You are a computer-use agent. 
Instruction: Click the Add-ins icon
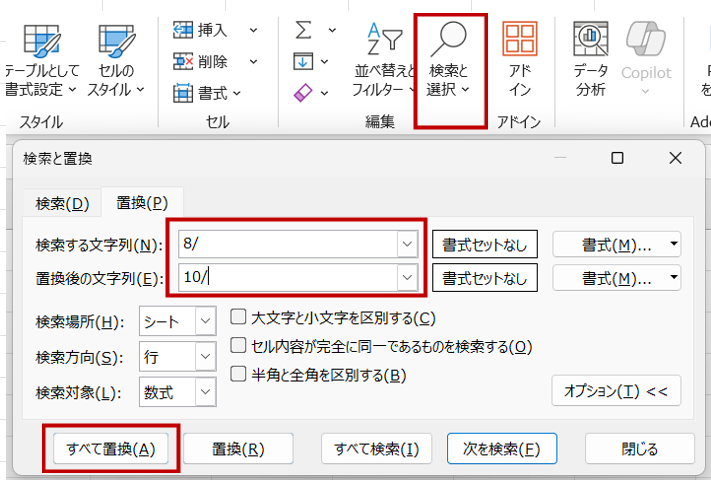click(x=519, y=40)
